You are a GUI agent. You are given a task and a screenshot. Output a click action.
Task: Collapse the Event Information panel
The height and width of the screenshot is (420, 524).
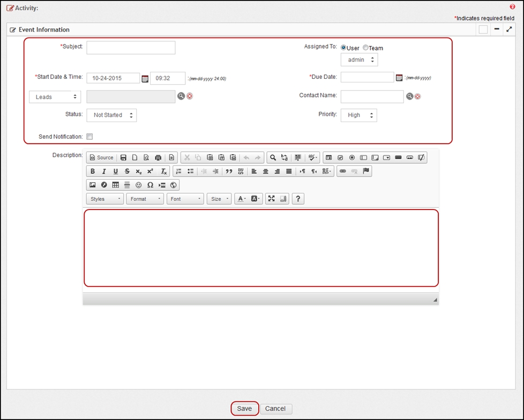pyautogui.click(x=497, y=29)
